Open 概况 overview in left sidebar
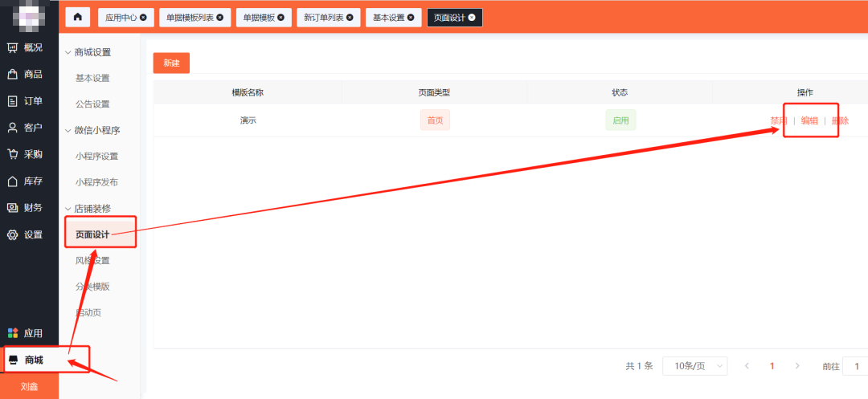Viewport: 868px width, 399px height. pos(25,48)
